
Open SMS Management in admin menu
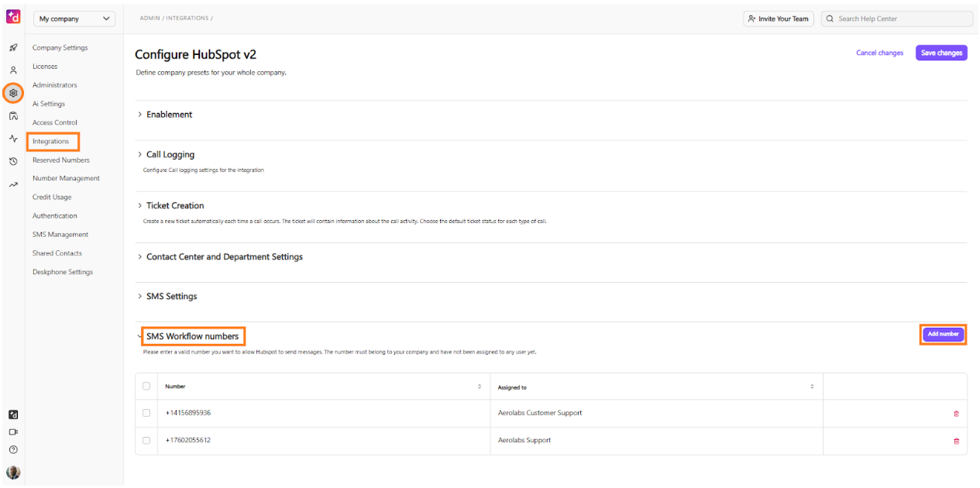[x=60, y=235]
